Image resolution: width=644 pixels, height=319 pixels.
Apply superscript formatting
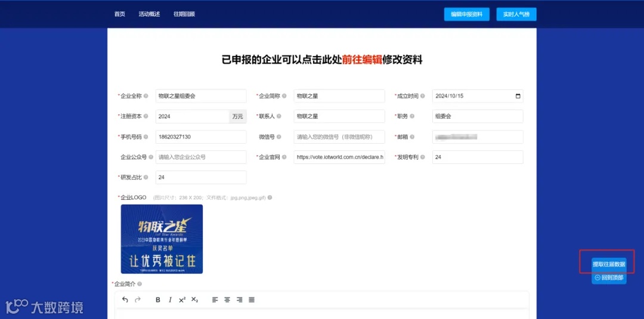pyautogui.click(x=182, y=300)
